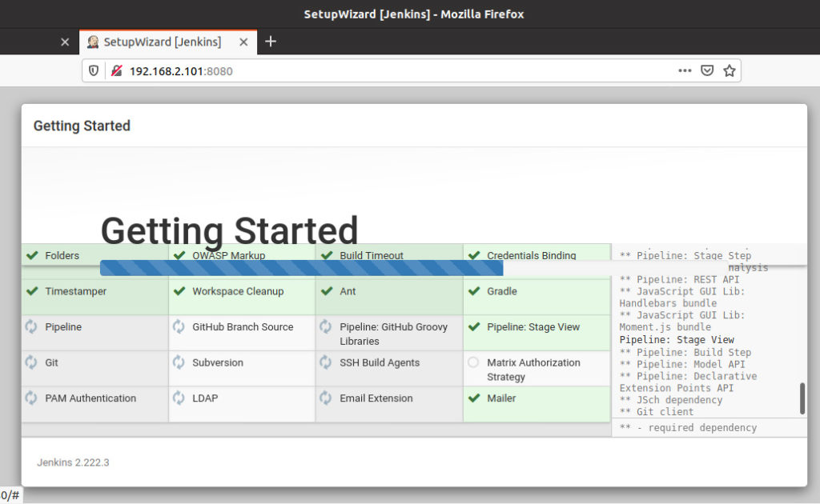Open the page actions three-dot menu

[685, 70]
